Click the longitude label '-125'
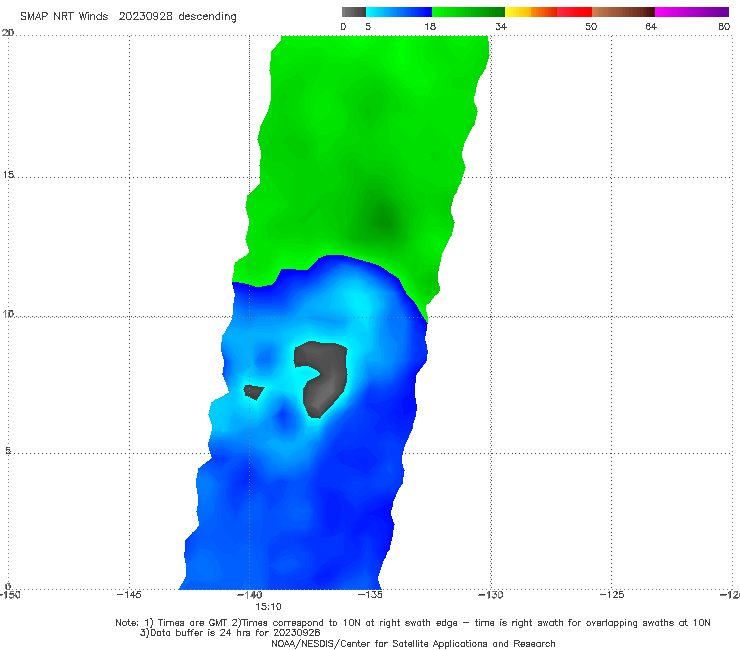The height and width of the screenshot is (650, 740). tap(612, 595)
